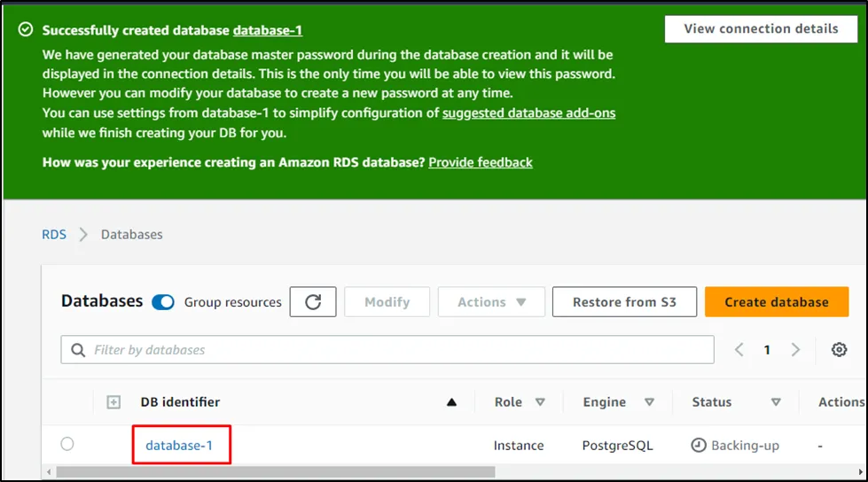
Task: Sort by Role column arrow
Action: (540, 402)
